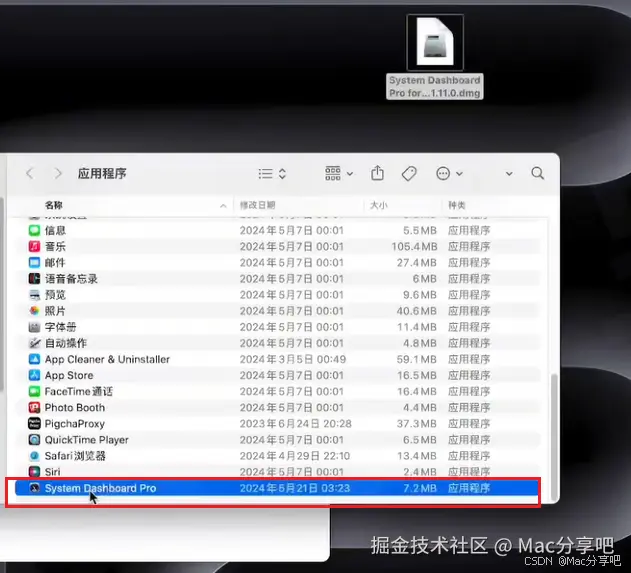Select the Photo Booth icon

pyautogui.click(x=35, y=407)
